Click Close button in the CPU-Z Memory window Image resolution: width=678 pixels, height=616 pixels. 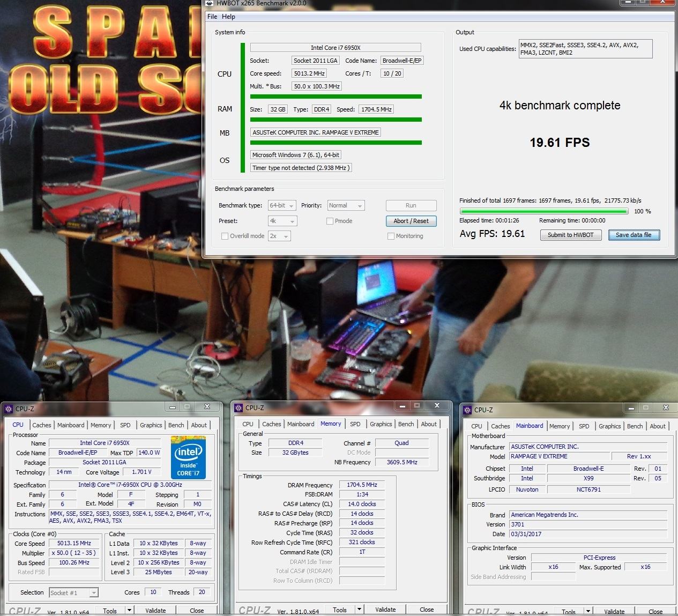tap(427, 609)
